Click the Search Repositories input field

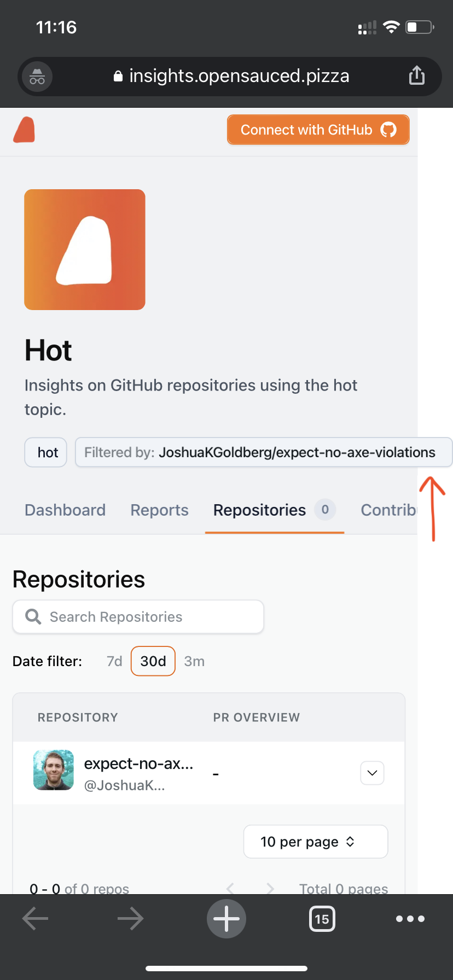[x=138, y=616]
